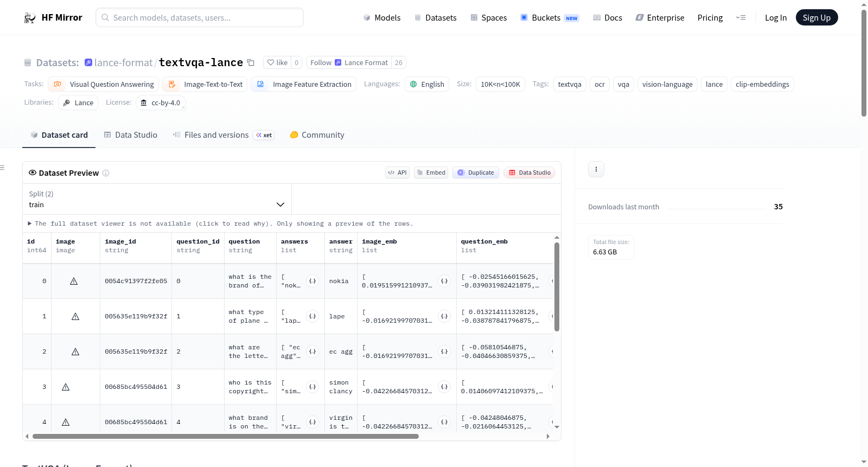Expand image_emb JSON in row 0

tap(444, 281)
